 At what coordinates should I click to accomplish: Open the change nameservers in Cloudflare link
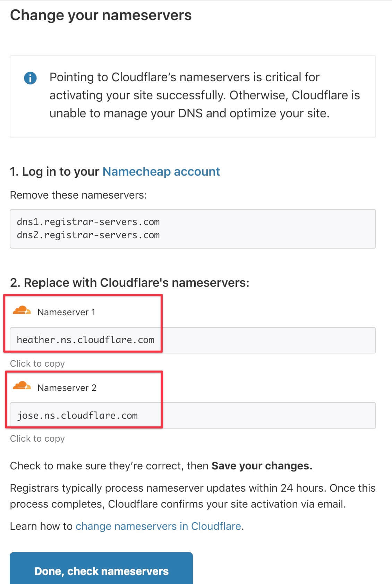159,526
